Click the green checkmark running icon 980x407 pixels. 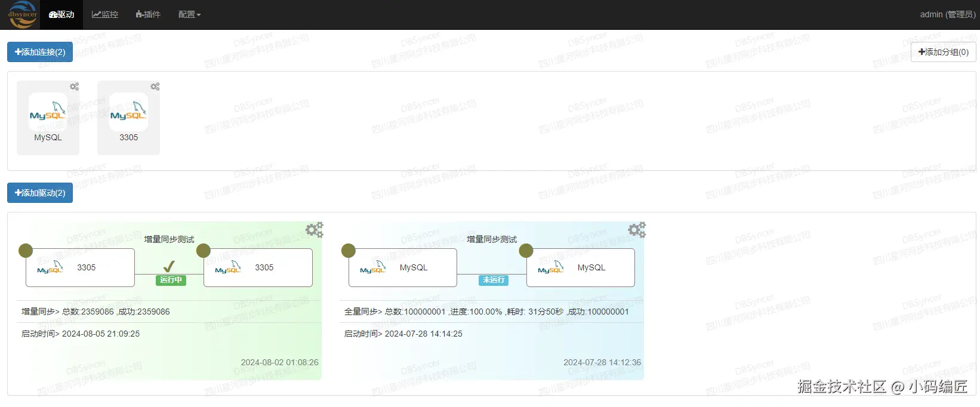(x=169, y=266)
